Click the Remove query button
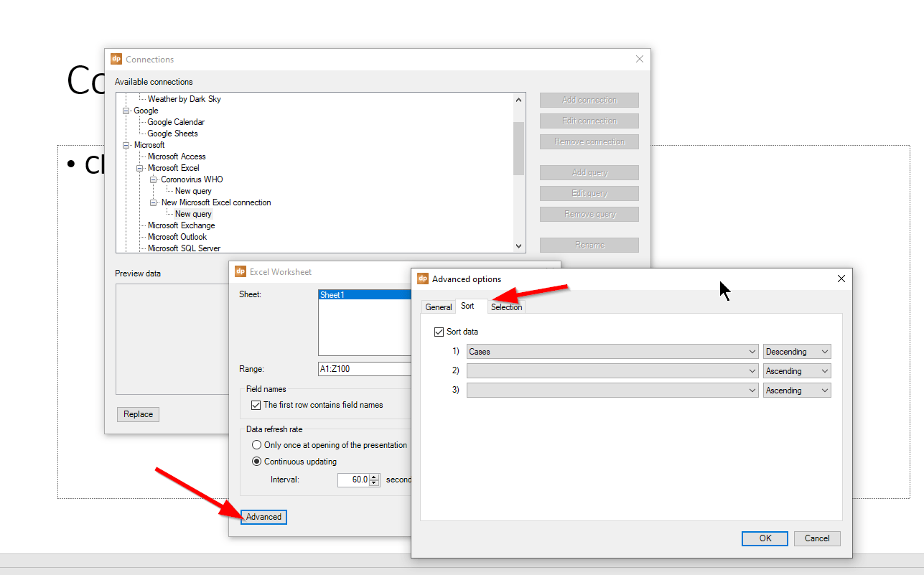924x575 pixels. click(589, 214)
